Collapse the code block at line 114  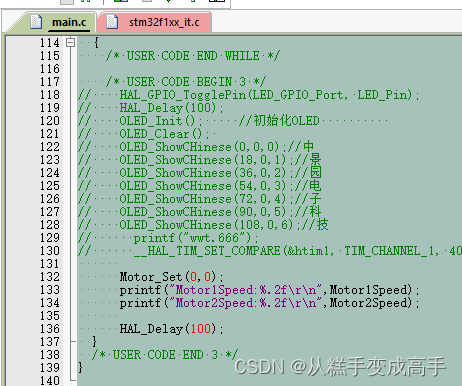click(70, 43)
